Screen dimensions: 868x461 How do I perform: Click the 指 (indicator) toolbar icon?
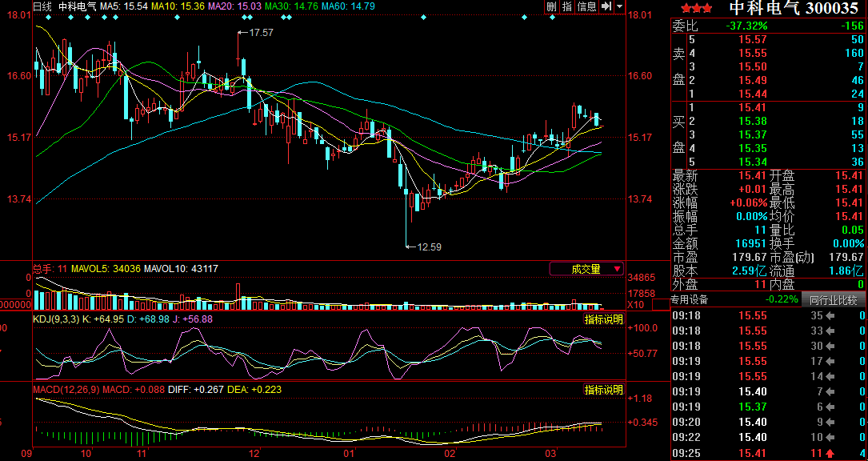pyautogui.click(x=567, y=6)
